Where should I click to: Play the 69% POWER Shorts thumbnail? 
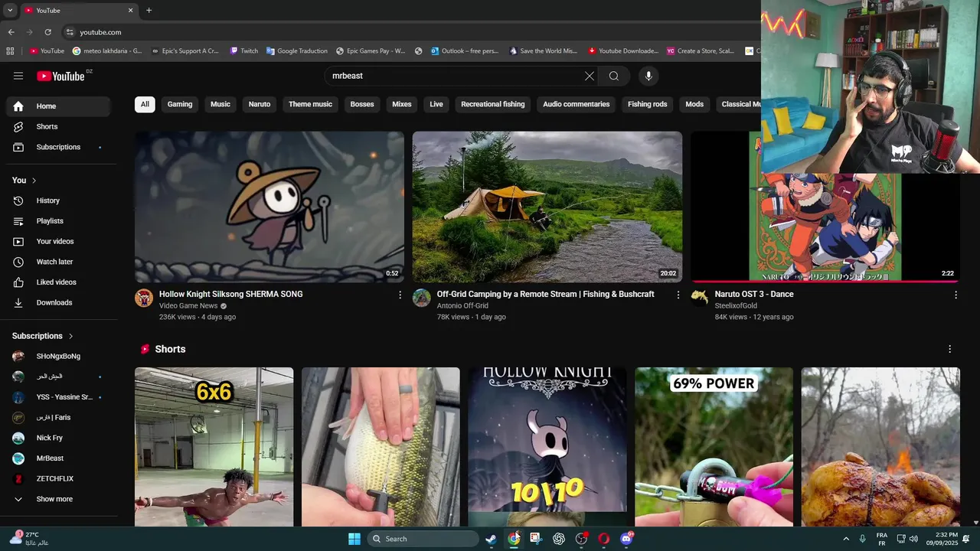click(x=714, y=447)
